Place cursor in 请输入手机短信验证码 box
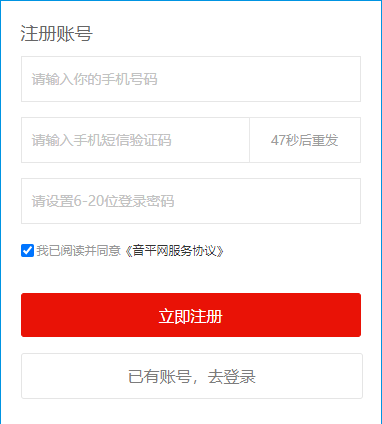This screenshot has height=424, width=382. click(135, 140)
